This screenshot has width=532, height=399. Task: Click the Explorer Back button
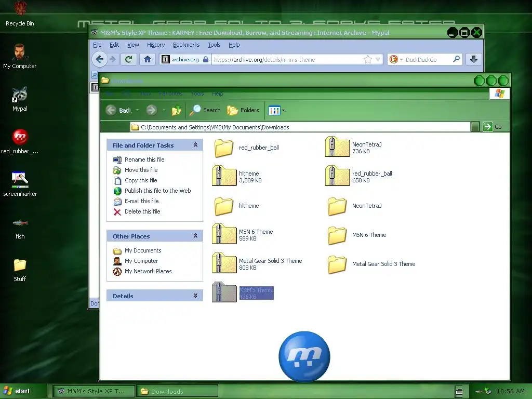coord(119,110)
